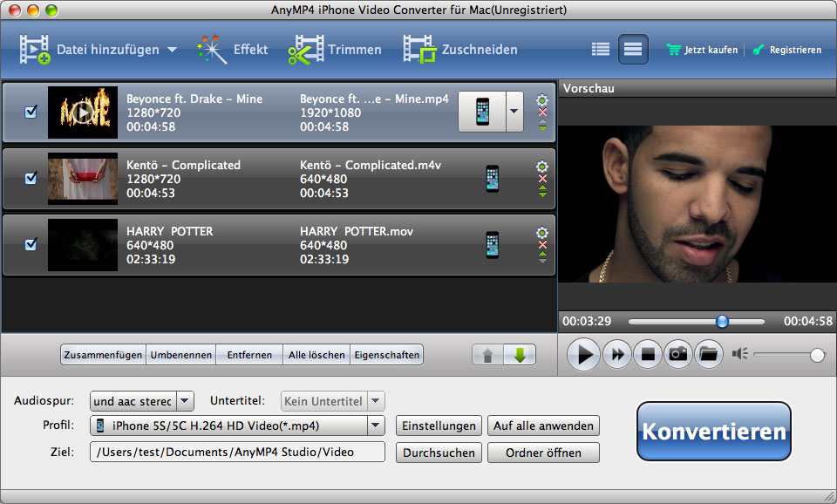Click the Registrieren link
This screenshot has height=504, width=837.
tap(795, 50)
